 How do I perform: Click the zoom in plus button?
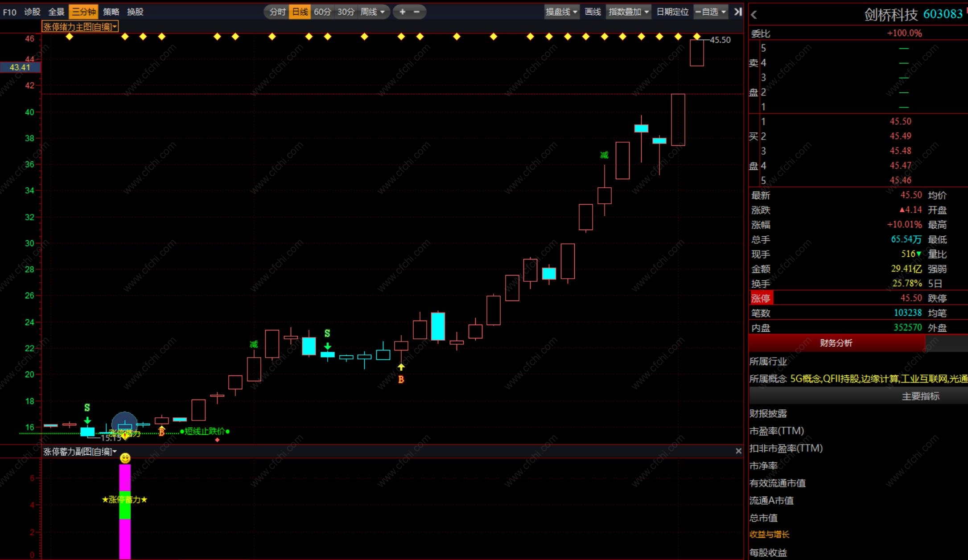tap(402, 12)
